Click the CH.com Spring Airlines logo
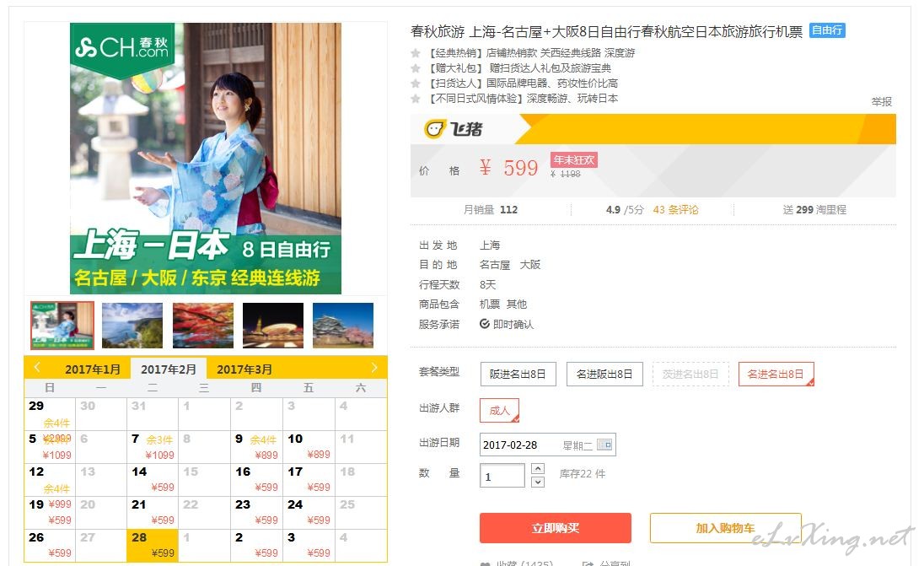Viewport: 924px width, 566px height. coord(122,48)
